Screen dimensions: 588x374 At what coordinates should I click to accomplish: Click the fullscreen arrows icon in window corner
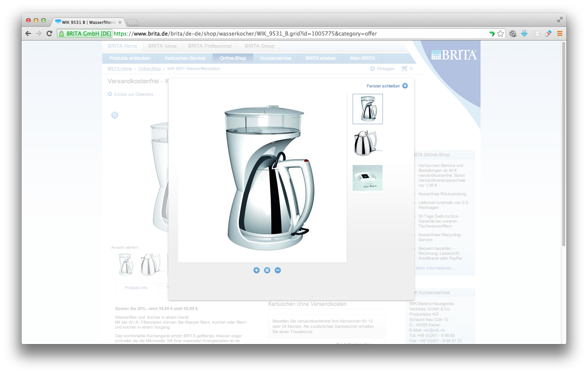560,20
